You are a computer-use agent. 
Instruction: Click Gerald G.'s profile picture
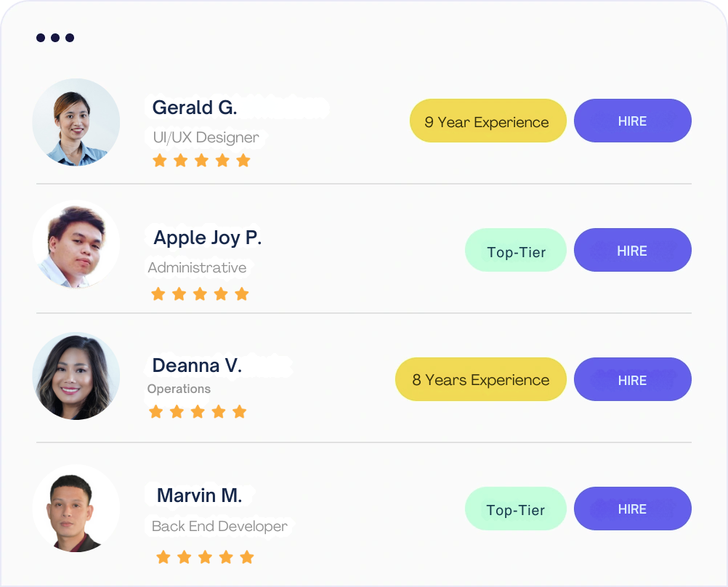click(x=76, y=122)
